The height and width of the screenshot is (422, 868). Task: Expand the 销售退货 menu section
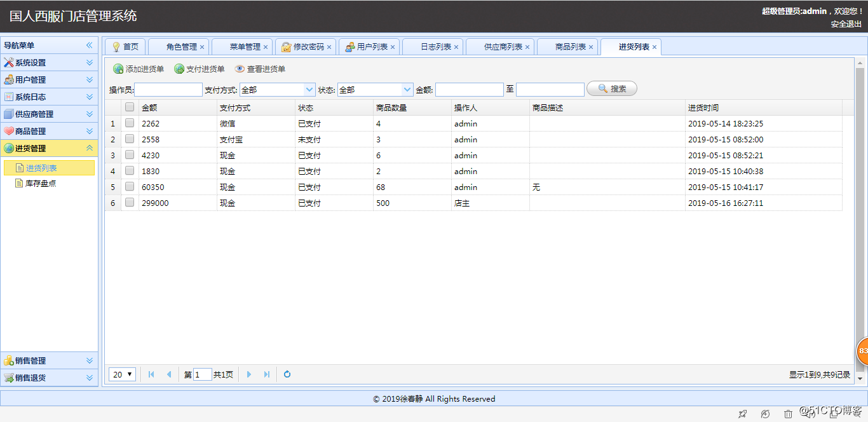point(90,378)
